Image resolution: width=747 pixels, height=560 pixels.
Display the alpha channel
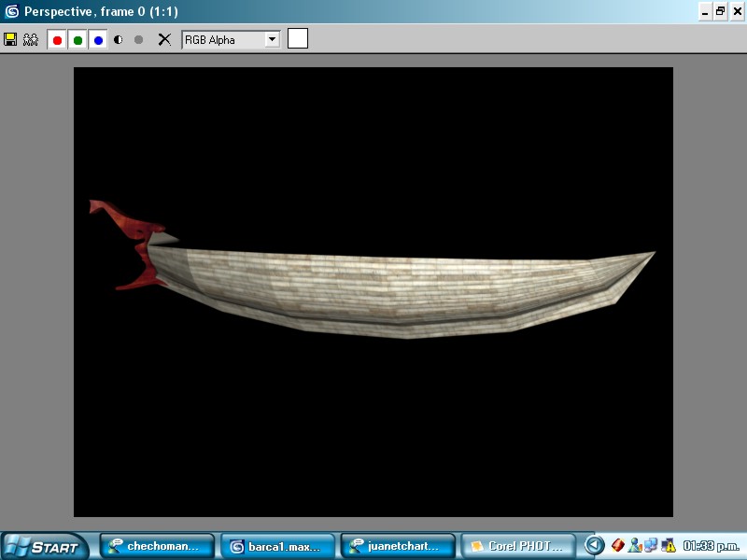click(119, 39)
